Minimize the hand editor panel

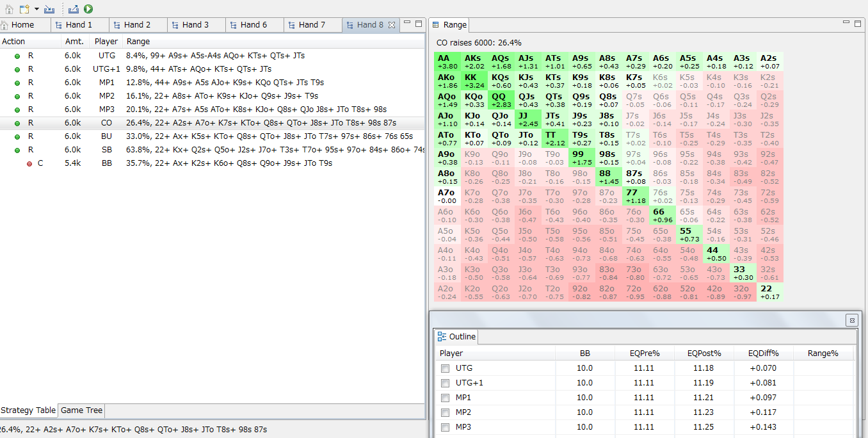407,24
